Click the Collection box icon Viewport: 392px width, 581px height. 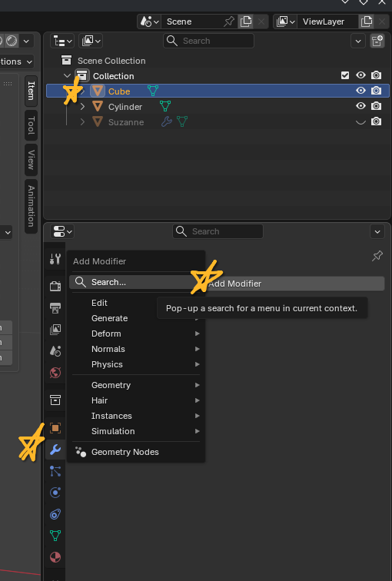coord(81,75)
